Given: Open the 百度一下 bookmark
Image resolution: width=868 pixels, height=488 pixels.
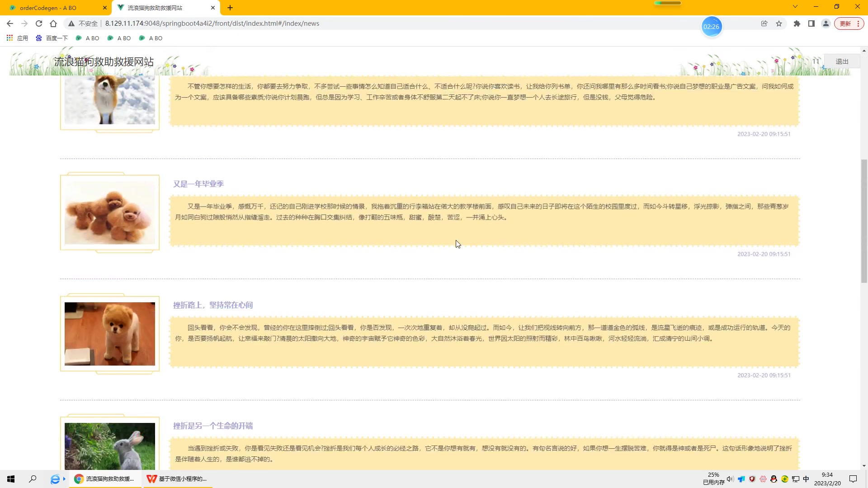Looking at the screenshot, I should click(52, 38).
